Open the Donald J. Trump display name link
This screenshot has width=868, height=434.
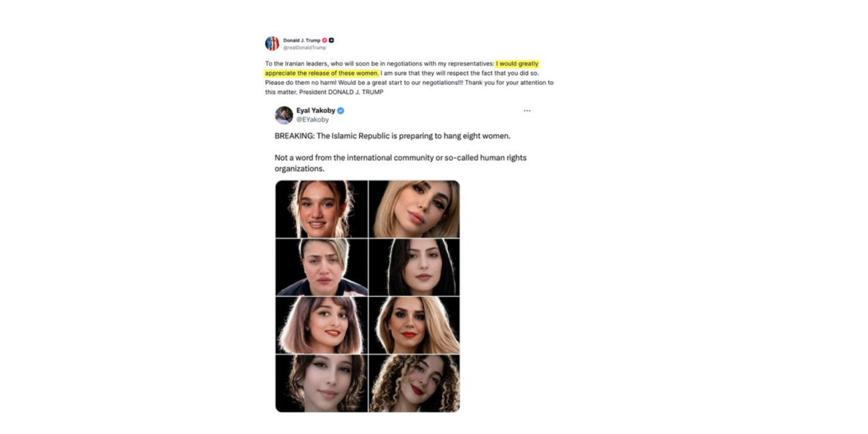pos(301,40)
